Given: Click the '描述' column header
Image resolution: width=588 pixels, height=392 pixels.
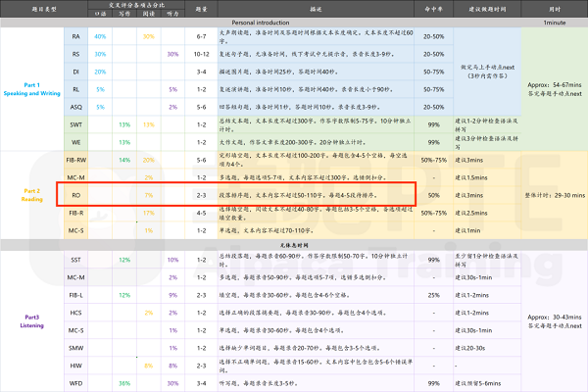Looking at the screenshot, I should [316, 9].
